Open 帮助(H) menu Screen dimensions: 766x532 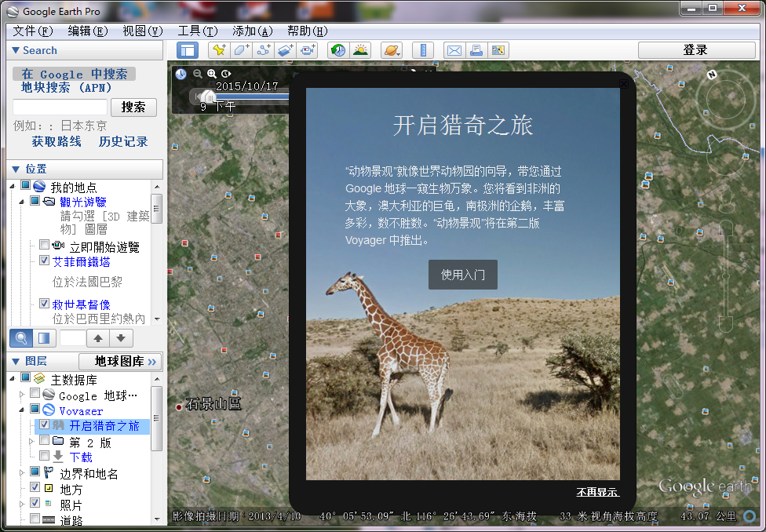tap(308, 31)
